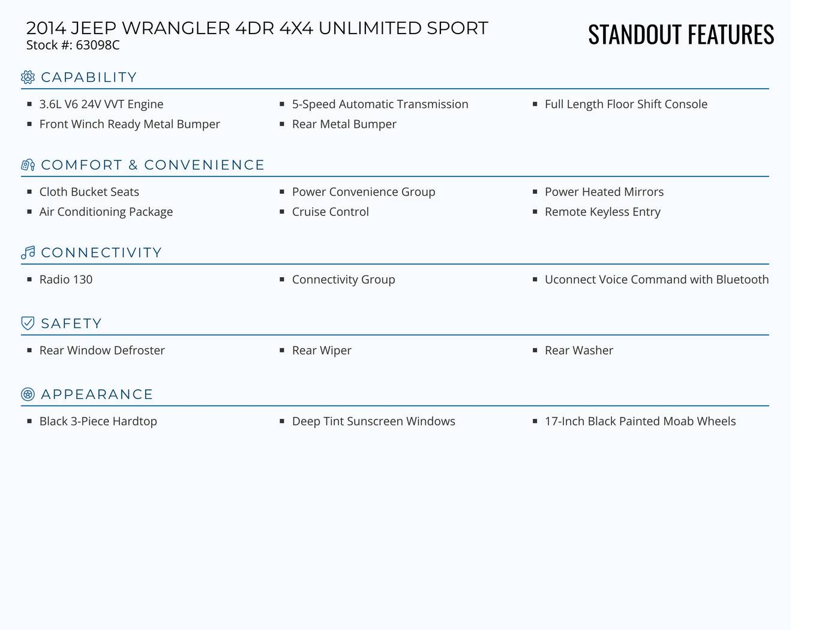Click the 2014 Jeep Wrangler vehicle title
This screenshot has width=840, height=630.
click(x=257, y=28)
